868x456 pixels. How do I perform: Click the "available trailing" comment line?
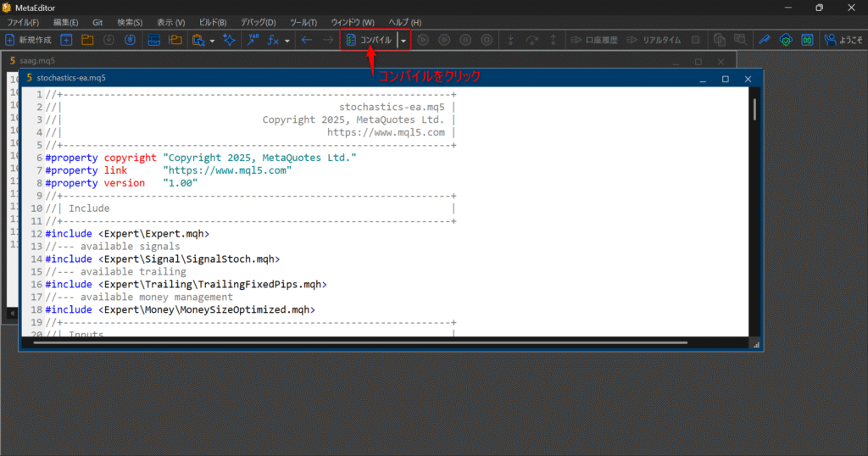point(115,272)
